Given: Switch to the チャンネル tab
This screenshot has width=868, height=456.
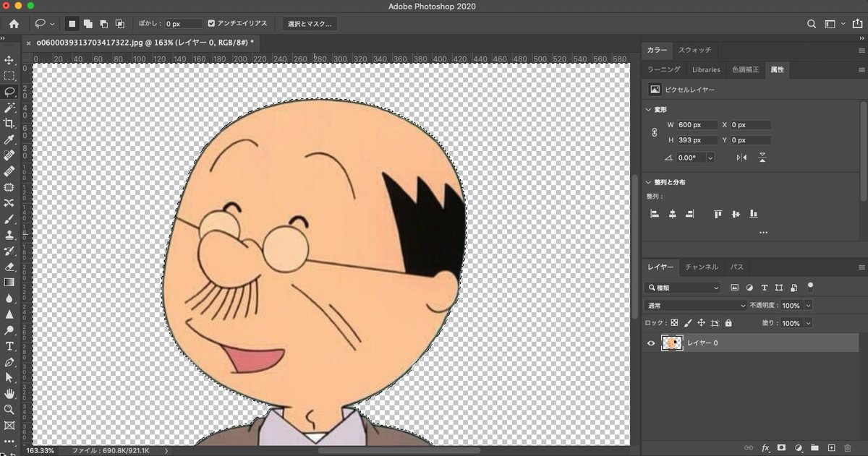Looking at the screenshot, I should click(702, 267).
